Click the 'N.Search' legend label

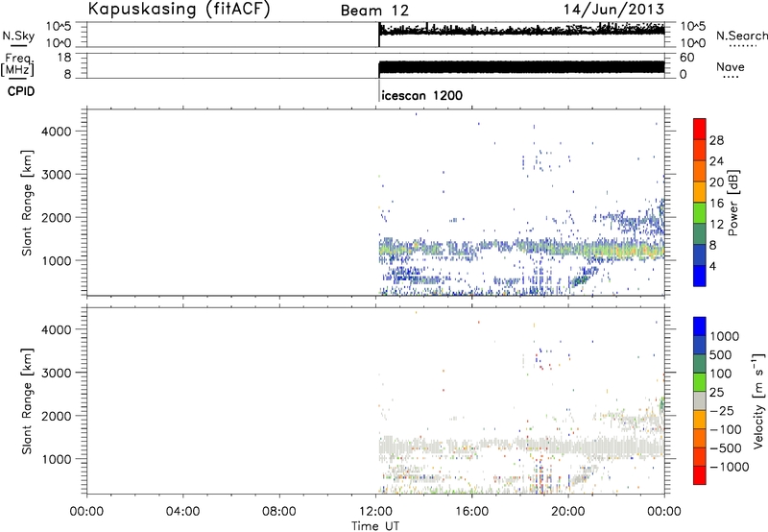(x=741, y=36)
